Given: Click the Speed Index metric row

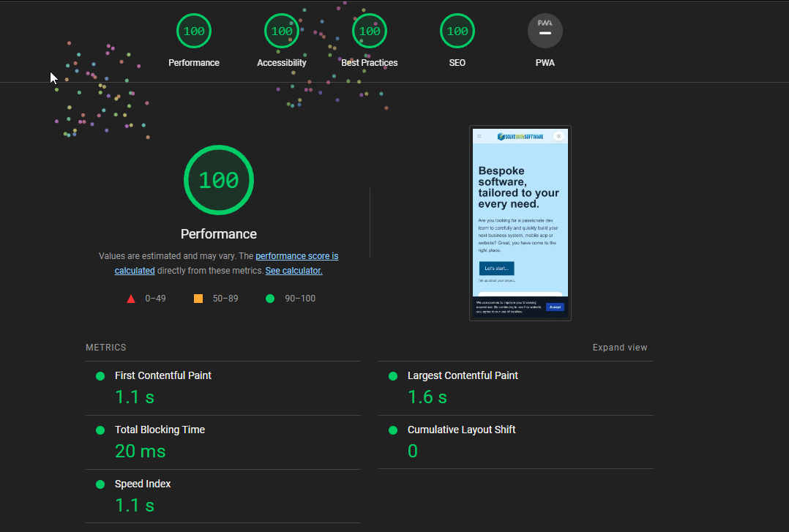Looking at the screenshot, I should [x=143, y=484].
